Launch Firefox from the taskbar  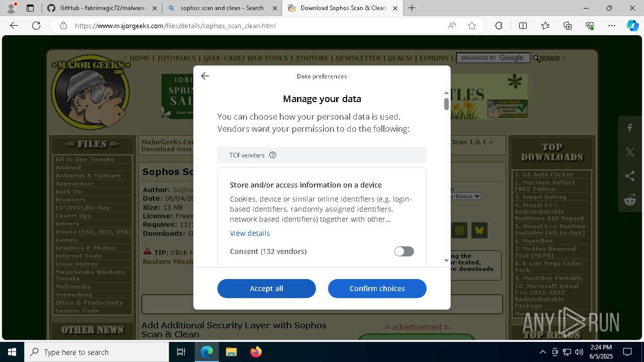[256, 352]
